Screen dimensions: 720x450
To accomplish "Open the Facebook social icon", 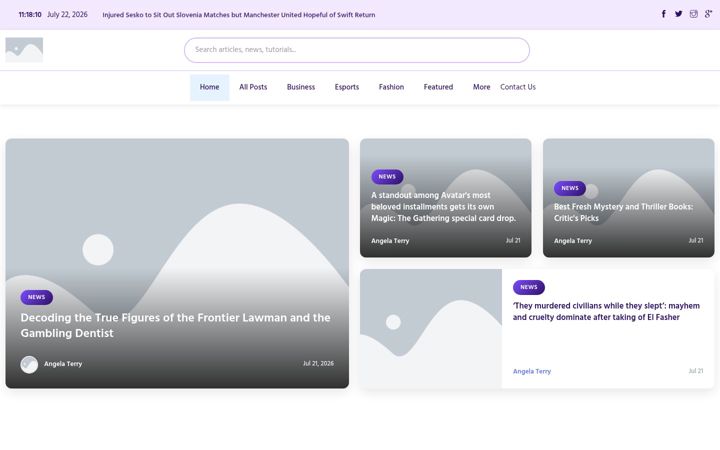I will click(664, 14).
